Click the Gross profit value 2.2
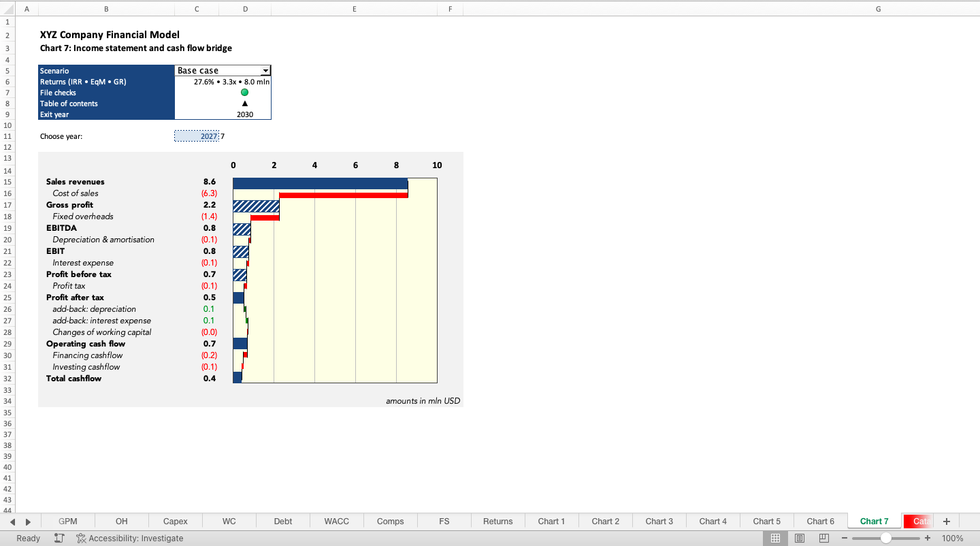 pyautogui.click(x=210, y=205)
